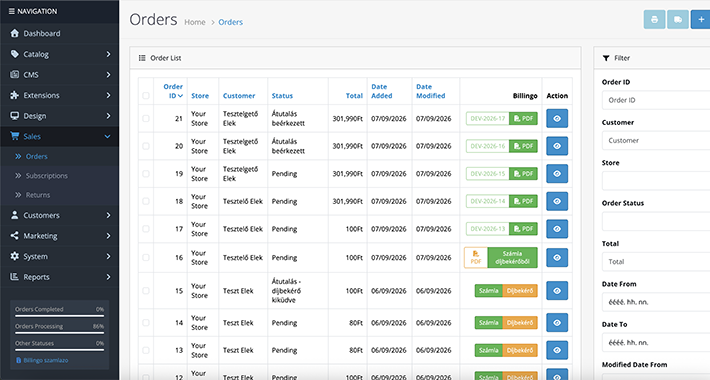Click the add new order plus button

(701, 19)
